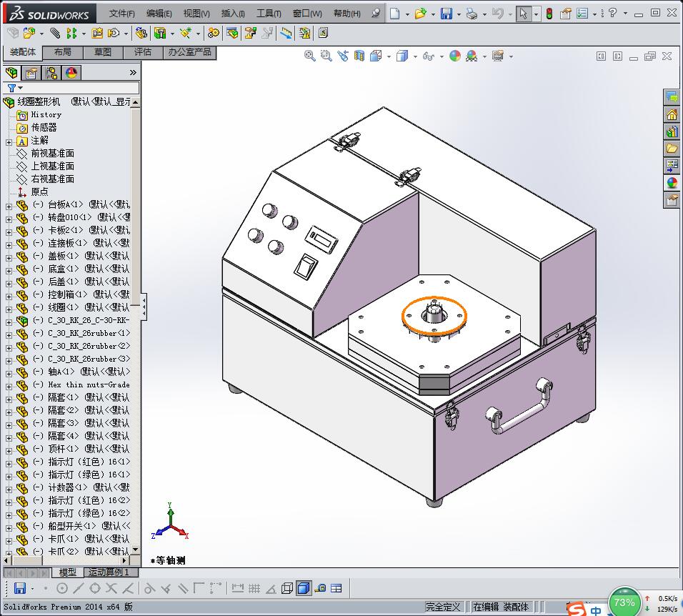Expand the 台板A<1> component node
The width and height of the screenshot is (683, 616).
coord(9,206)
